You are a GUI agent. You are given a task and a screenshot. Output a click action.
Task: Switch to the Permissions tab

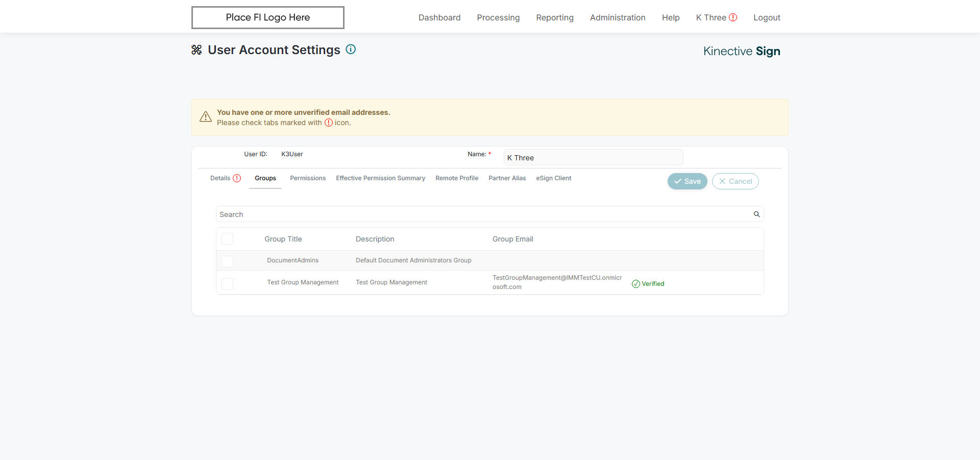308,178
